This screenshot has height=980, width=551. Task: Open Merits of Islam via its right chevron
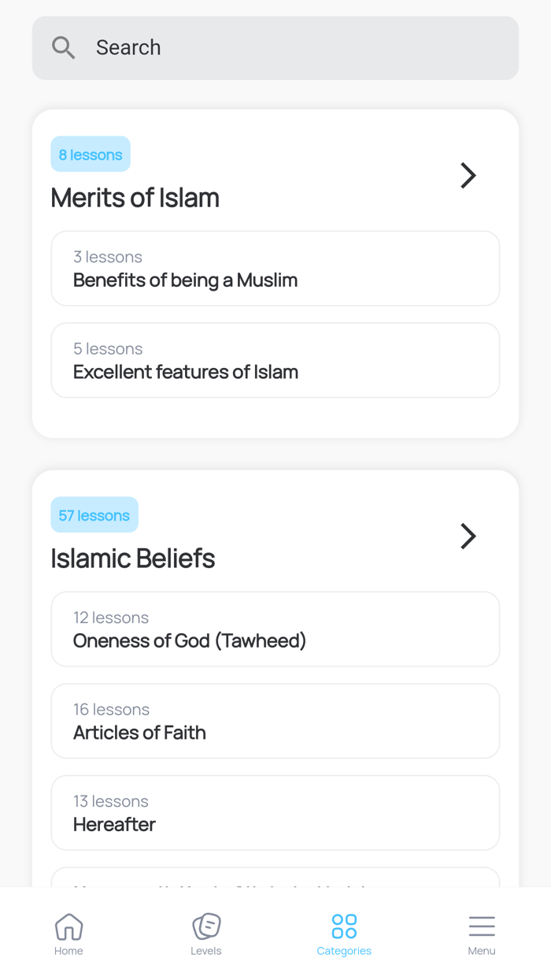coord(468,176)
